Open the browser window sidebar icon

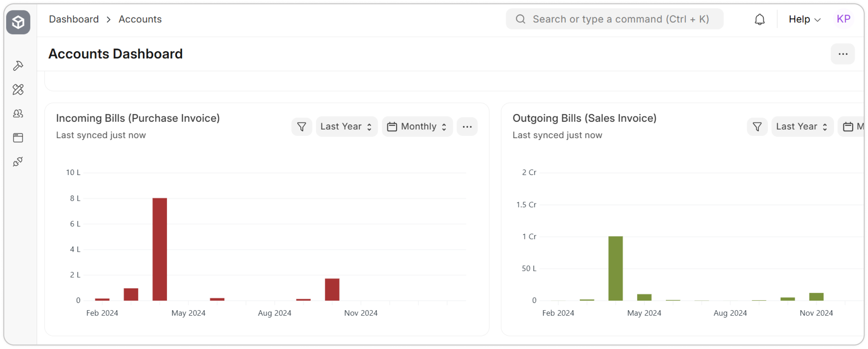18,138
